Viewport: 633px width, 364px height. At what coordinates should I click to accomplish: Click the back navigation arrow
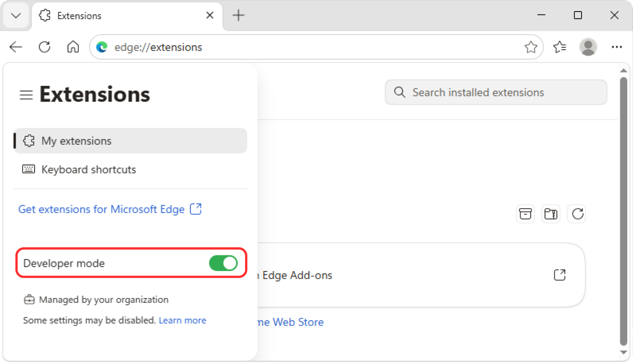16,47
